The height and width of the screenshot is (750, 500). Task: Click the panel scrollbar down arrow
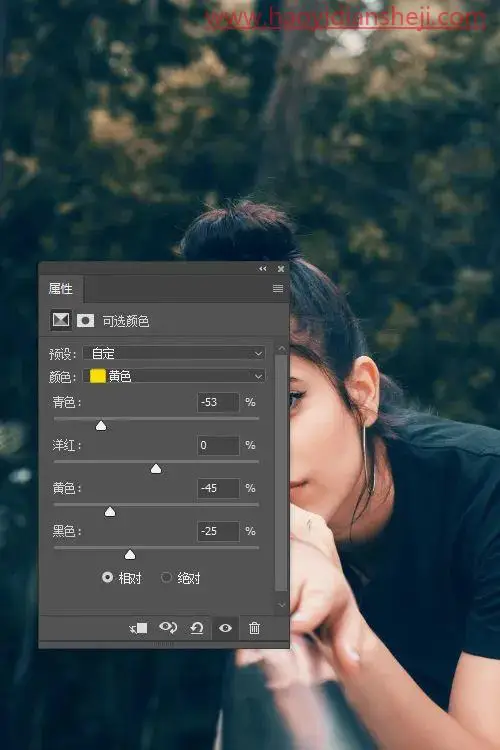pyautogui.click(x=281, y=605)
